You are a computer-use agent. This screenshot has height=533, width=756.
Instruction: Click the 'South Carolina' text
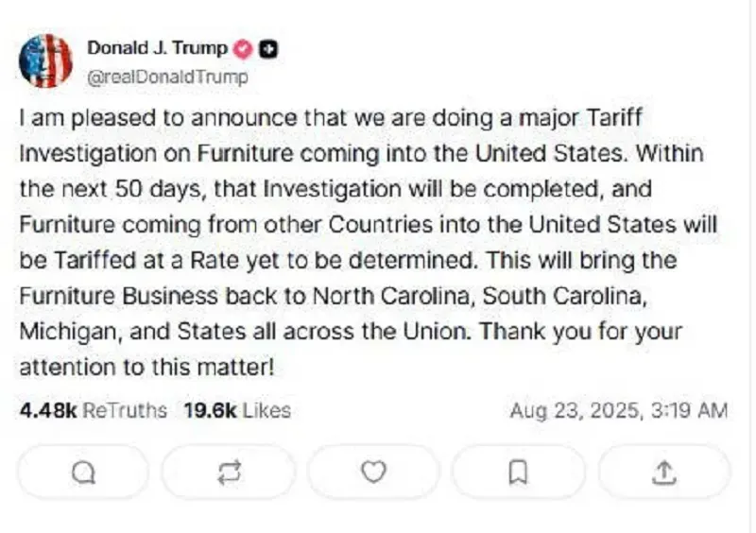coord(563,296)
